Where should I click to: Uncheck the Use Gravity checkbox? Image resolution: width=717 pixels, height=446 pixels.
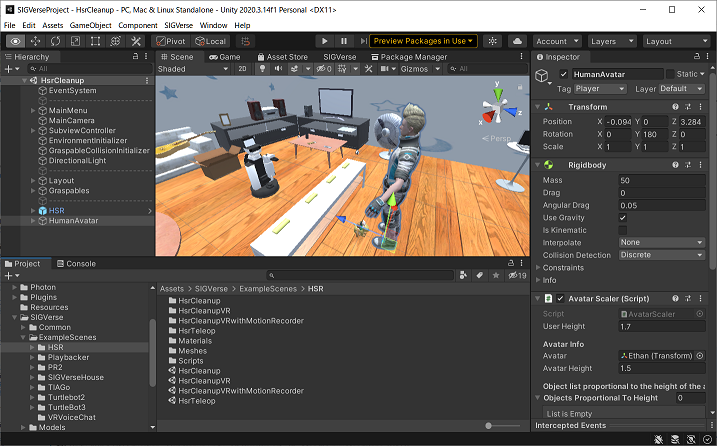623,217
